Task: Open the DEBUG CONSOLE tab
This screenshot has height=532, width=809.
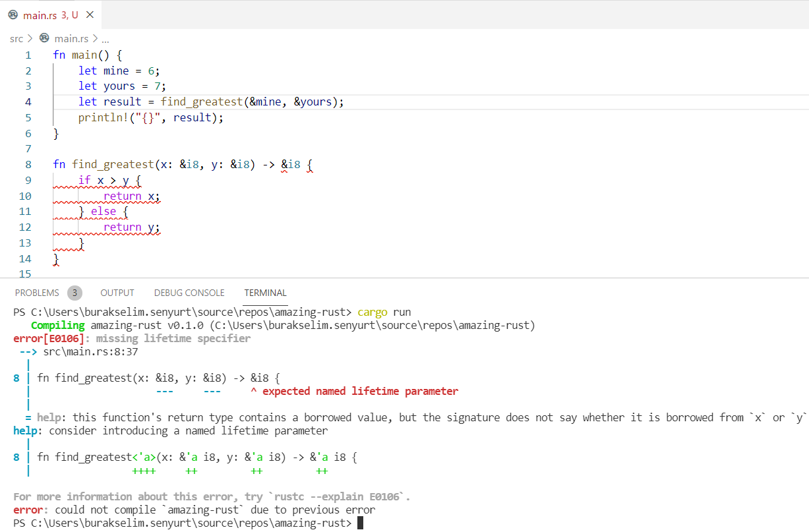Action: click(189, 293)
